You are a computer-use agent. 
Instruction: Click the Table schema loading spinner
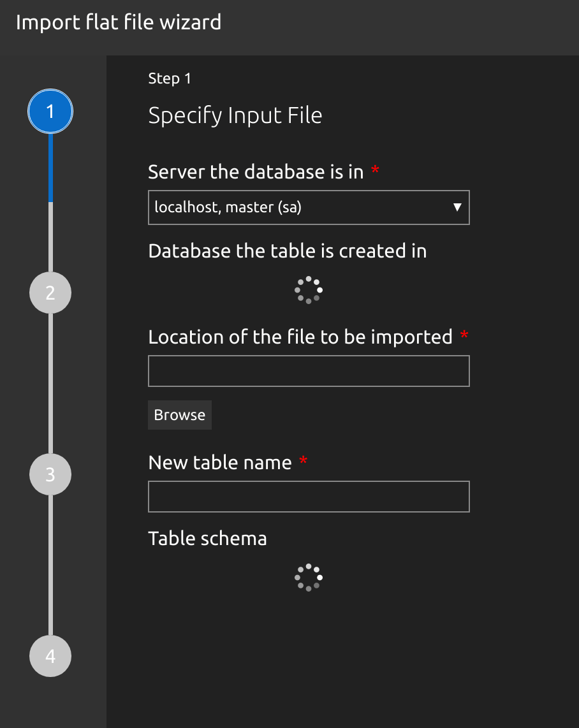(309, 578)
